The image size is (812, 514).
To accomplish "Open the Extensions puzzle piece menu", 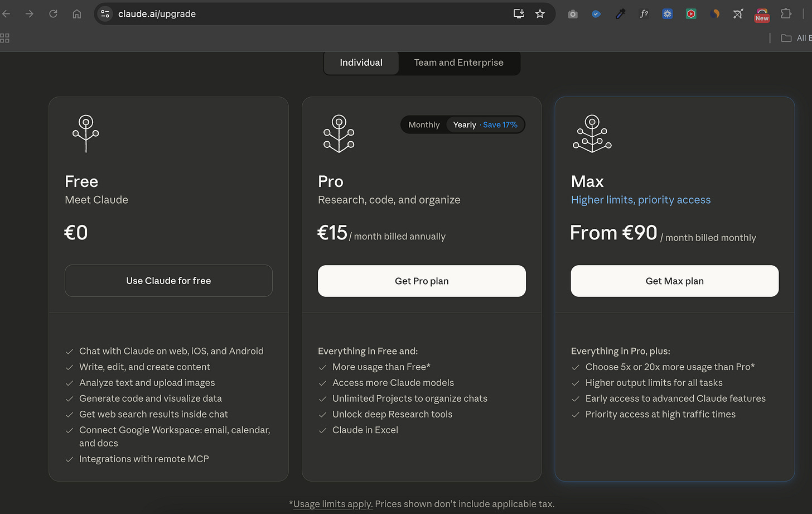I will pos(786,14).
